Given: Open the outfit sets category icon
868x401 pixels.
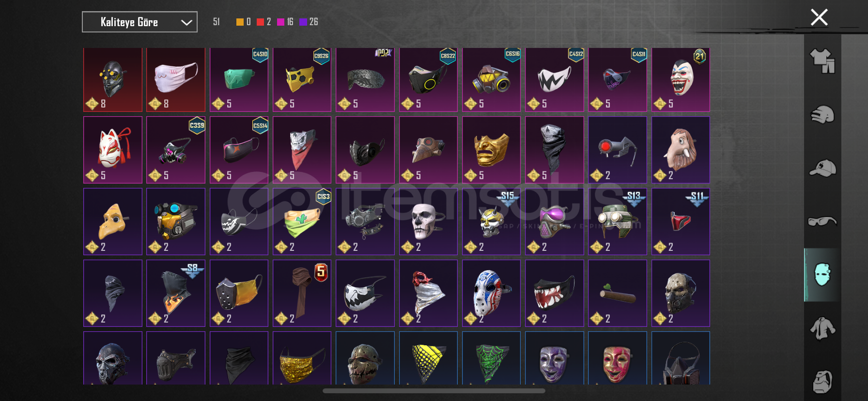Looking at the screenshot, I should (822, 61).
